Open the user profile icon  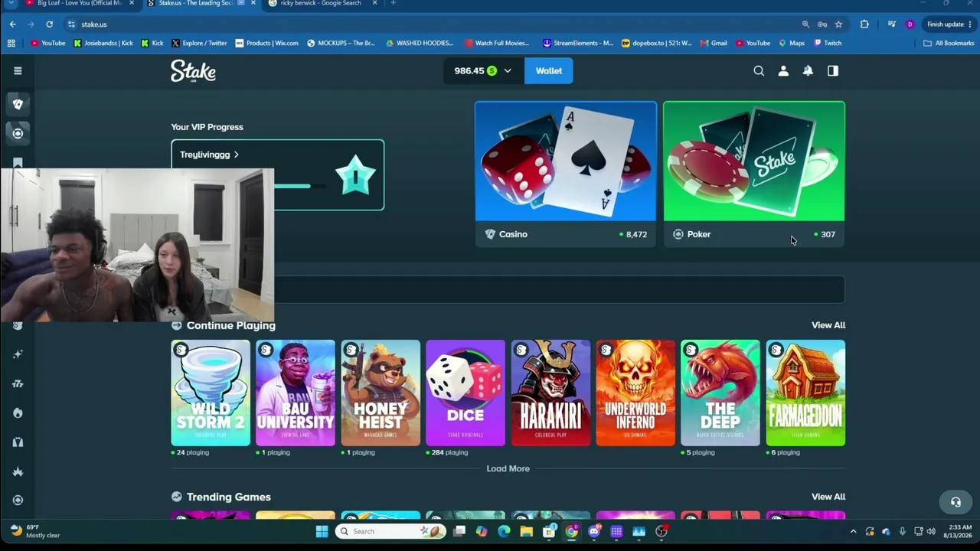(783, 70)
